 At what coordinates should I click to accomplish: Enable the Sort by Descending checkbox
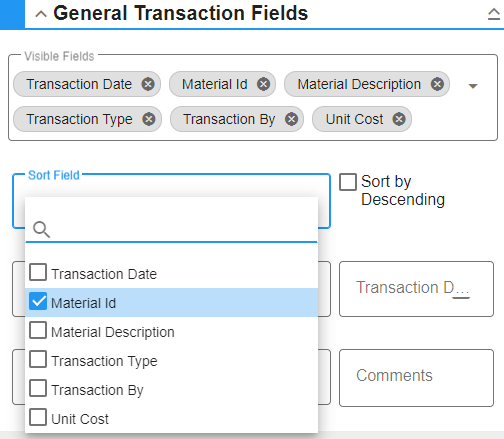point(348,182)
